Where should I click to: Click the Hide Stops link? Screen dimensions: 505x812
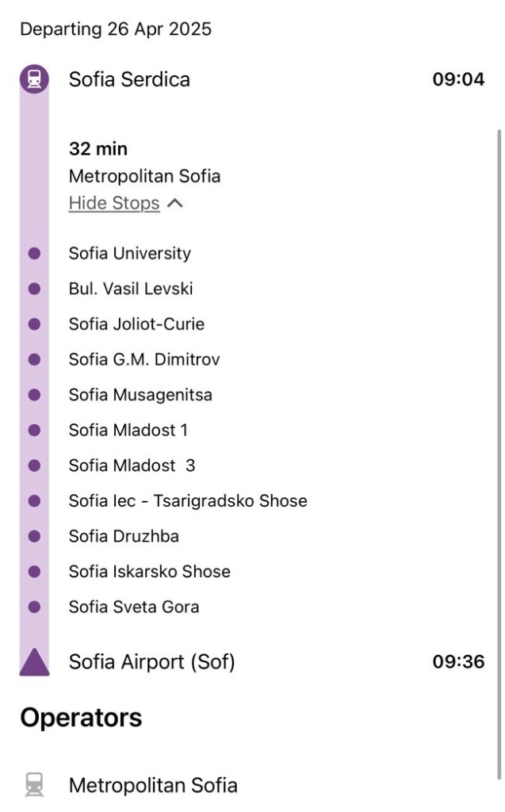coord(114,203)
